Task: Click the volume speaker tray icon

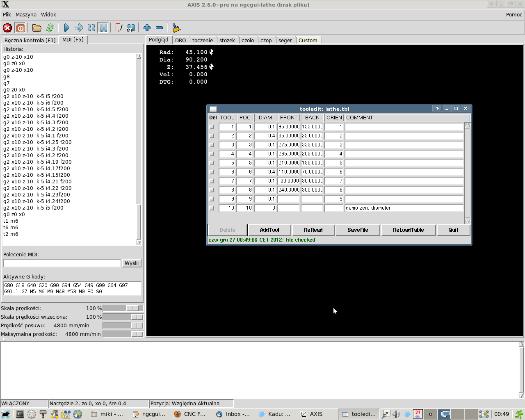Action: point(396,414)
